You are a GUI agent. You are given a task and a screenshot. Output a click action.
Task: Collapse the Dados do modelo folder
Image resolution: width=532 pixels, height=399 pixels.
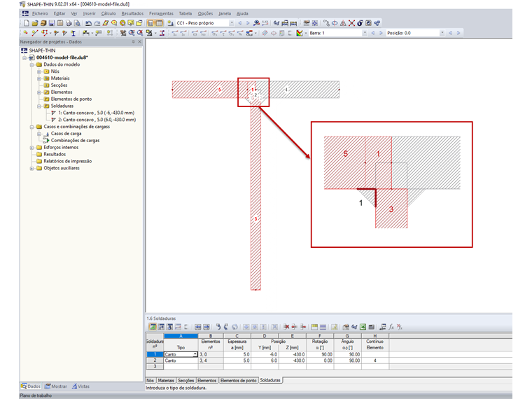31,64
